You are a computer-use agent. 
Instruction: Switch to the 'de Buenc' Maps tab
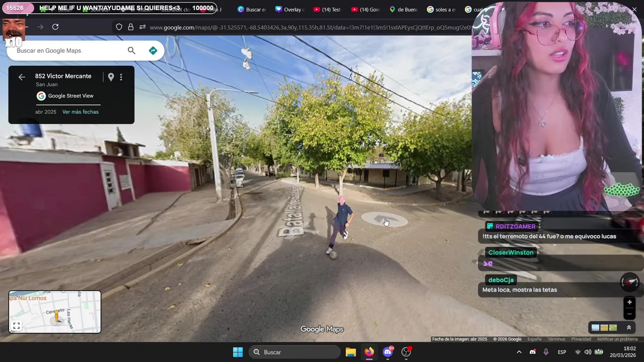(404, 10)
